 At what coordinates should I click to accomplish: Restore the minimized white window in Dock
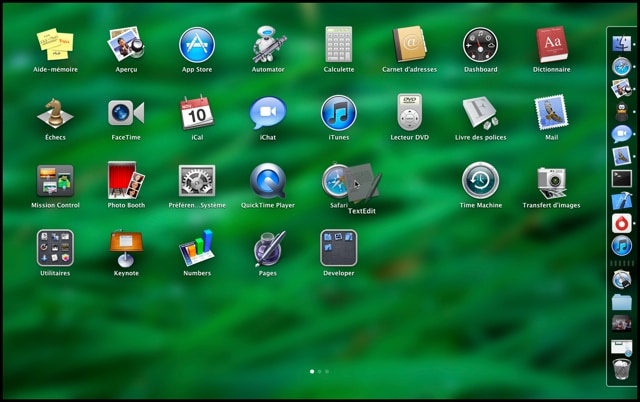(622, 347)
